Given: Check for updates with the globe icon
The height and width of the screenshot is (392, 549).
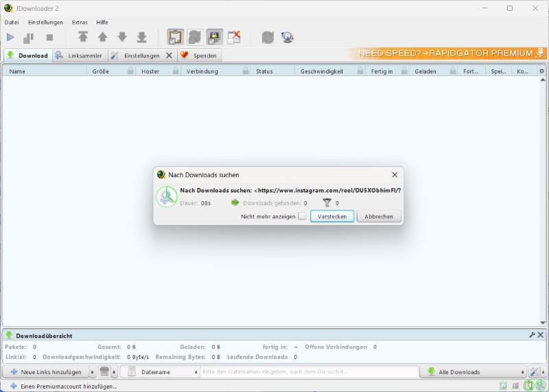Looking at the screenshot, I should (287, 37).
